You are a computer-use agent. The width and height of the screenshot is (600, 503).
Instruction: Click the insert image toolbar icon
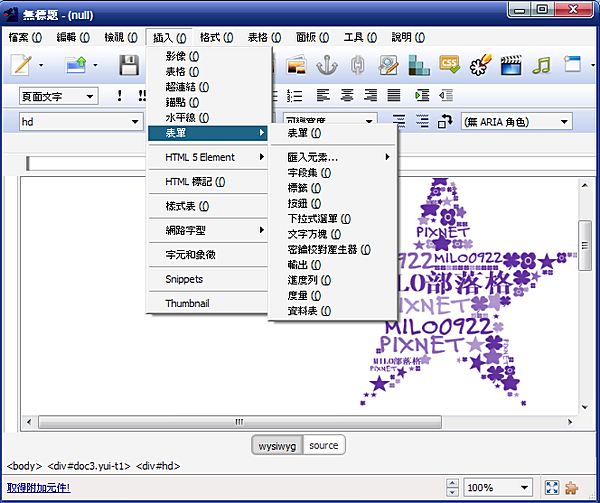(x=296, y=65)
